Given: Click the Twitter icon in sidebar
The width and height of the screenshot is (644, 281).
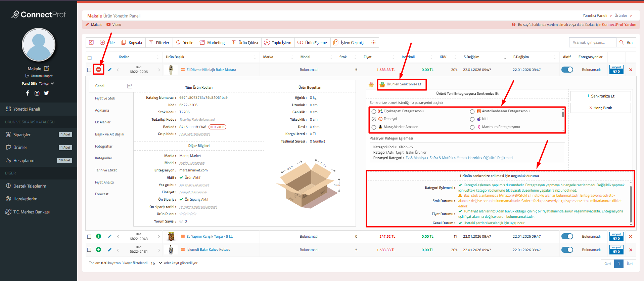Looking at the screenshot, I should point(46,93).
